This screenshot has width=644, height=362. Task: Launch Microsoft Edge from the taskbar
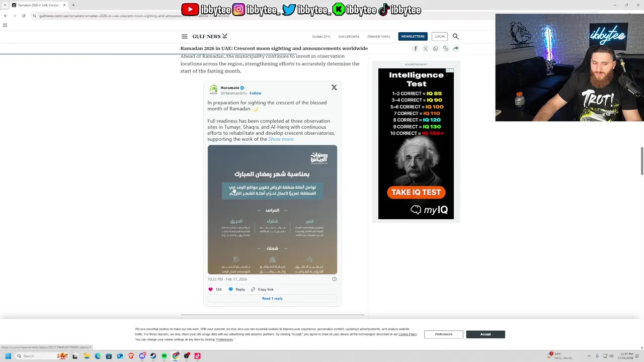click(98, 356)
